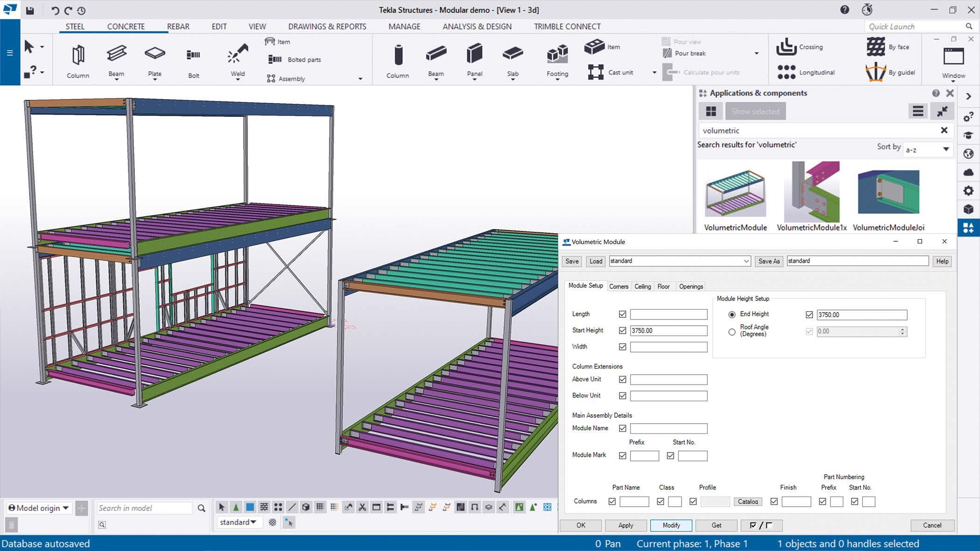Viewport: 980px width, 551px height.
Task: Click the Crossing rebar icon
Action: [x=786, y=47]
